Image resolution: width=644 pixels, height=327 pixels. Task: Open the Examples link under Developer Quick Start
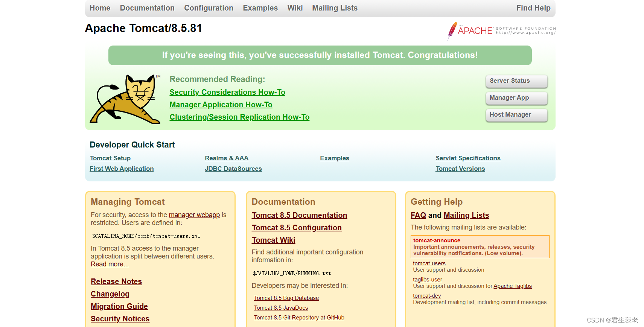(335, 158)
